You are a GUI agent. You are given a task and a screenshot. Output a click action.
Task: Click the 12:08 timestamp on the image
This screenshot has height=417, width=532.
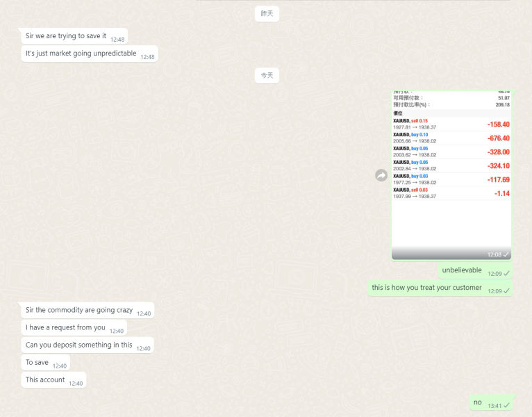tap(494, 254)
